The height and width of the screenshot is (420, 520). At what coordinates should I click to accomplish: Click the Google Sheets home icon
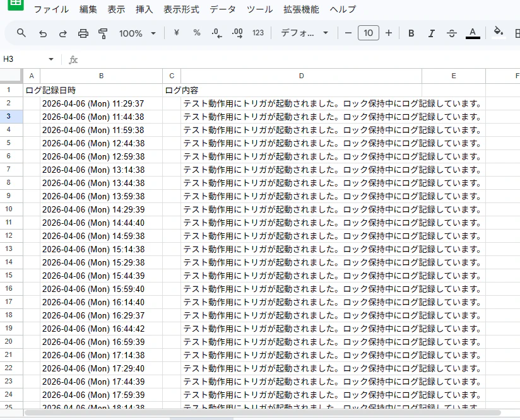click(16, 4)
